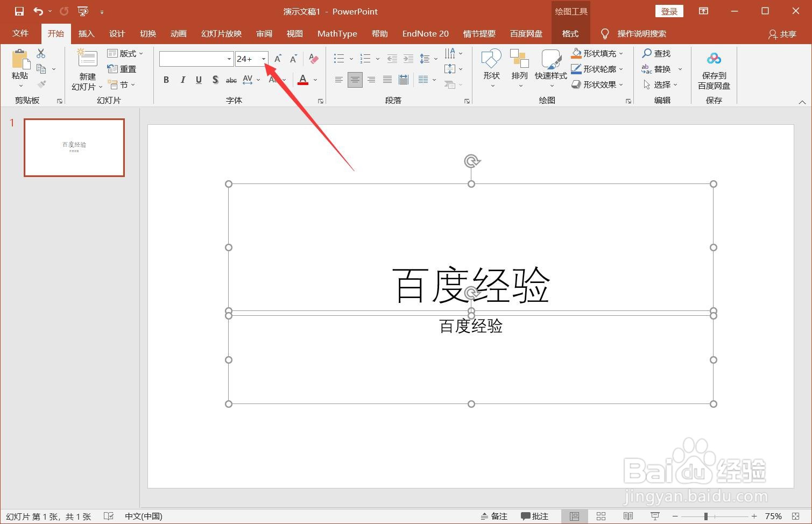
Task: Open spell check icon in status bar
Action: coord(109,516)
